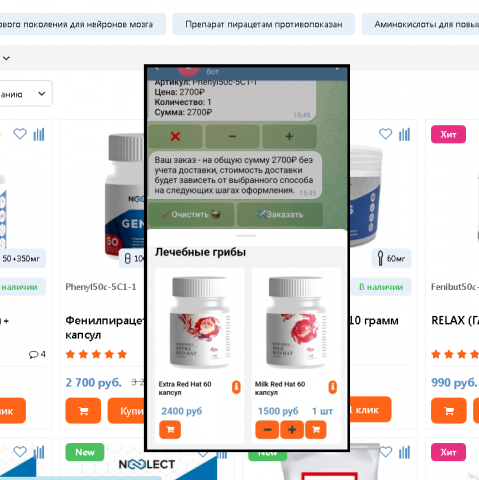Click cart icon under Milk Red Hat
This screenshot has width=479, height=480.
click(316, 430)
